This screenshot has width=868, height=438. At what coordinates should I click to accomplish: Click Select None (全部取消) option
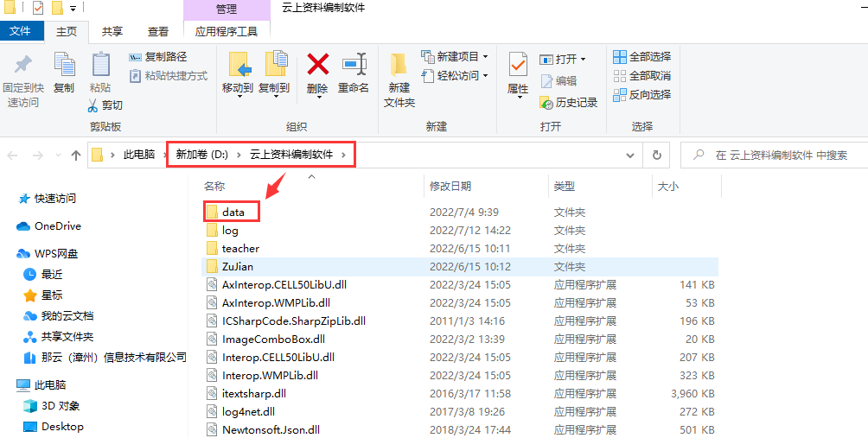point(642,75)
